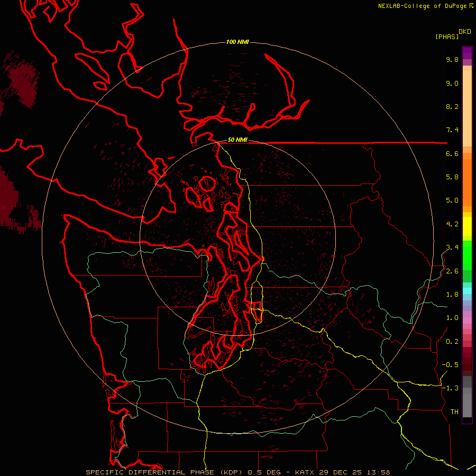Click the 8.2 legend value
The image size is (476, 476).
pos(452,106)
